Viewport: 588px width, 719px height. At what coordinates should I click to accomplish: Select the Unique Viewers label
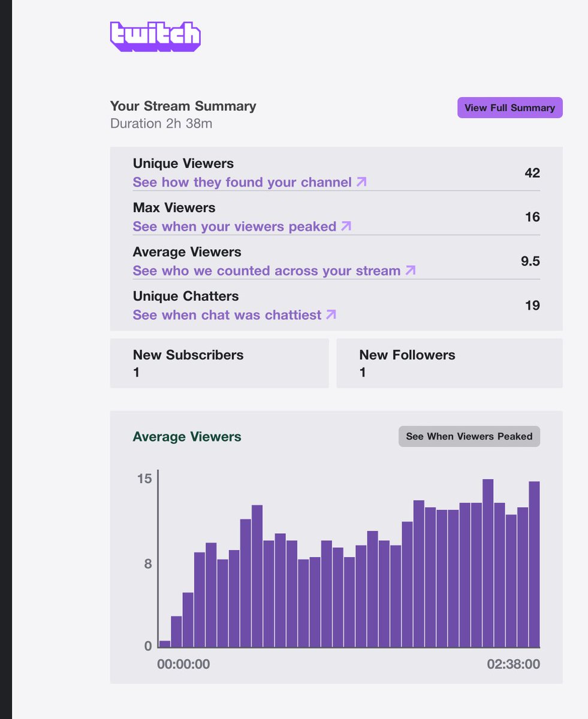click(x=183, y=164)
